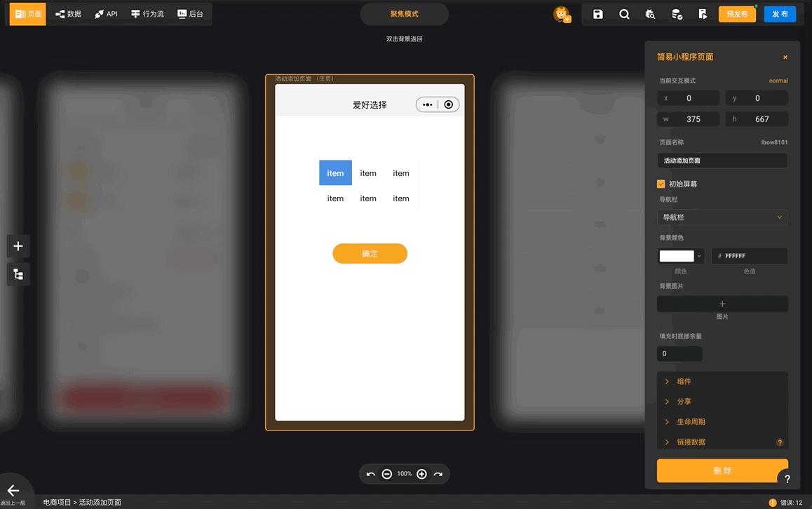The width and height of the screenshot is (812, 509).
Task: Toggle the 初始屏幕 checkbox
Action: [661, 184]
